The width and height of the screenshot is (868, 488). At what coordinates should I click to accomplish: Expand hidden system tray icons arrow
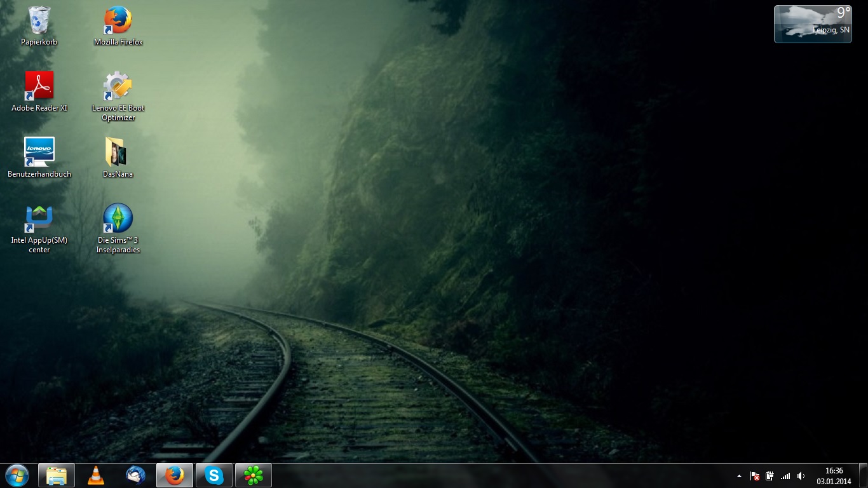click(x=739, y=476)
